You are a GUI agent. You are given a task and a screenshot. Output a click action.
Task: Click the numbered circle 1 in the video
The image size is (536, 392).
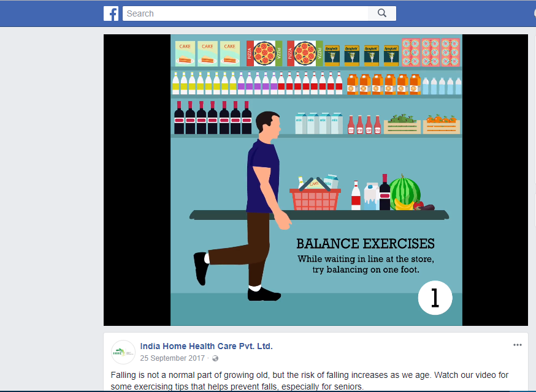pos(435,298)
